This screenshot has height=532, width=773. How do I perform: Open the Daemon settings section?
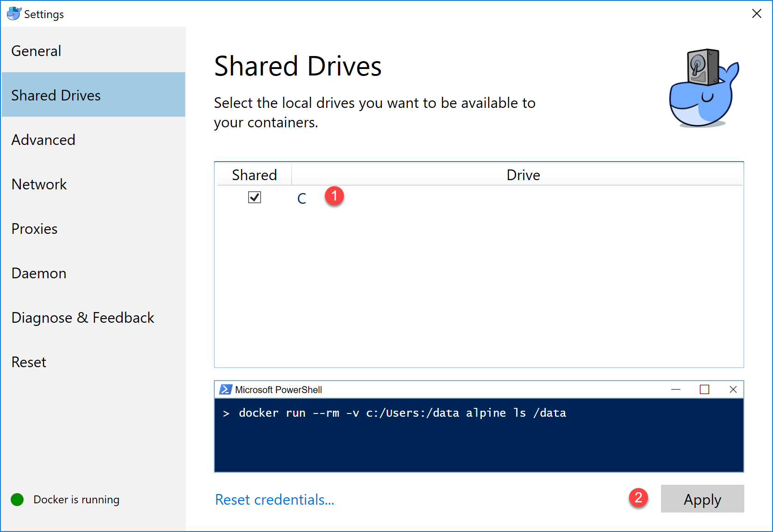pos(38,273)
